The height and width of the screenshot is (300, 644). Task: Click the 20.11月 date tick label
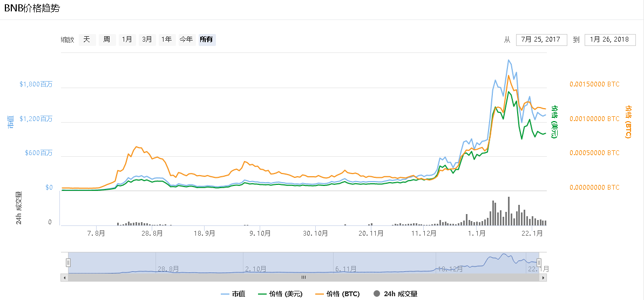pyautogui.click(x=371, y=233)
